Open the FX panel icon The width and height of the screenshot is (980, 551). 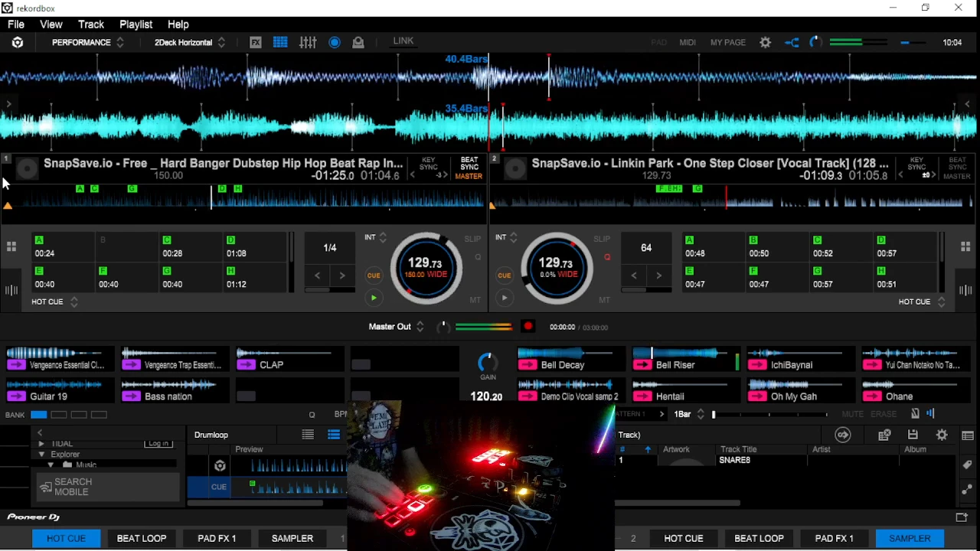tap(256, 43)
